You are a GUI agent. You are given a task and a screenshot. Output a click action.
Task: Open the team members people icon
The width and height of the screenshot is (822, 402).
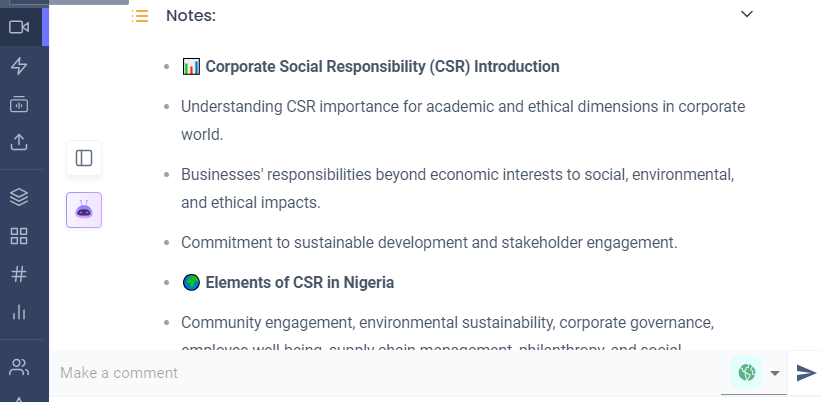pyautogui.click(x=19, y=367)
